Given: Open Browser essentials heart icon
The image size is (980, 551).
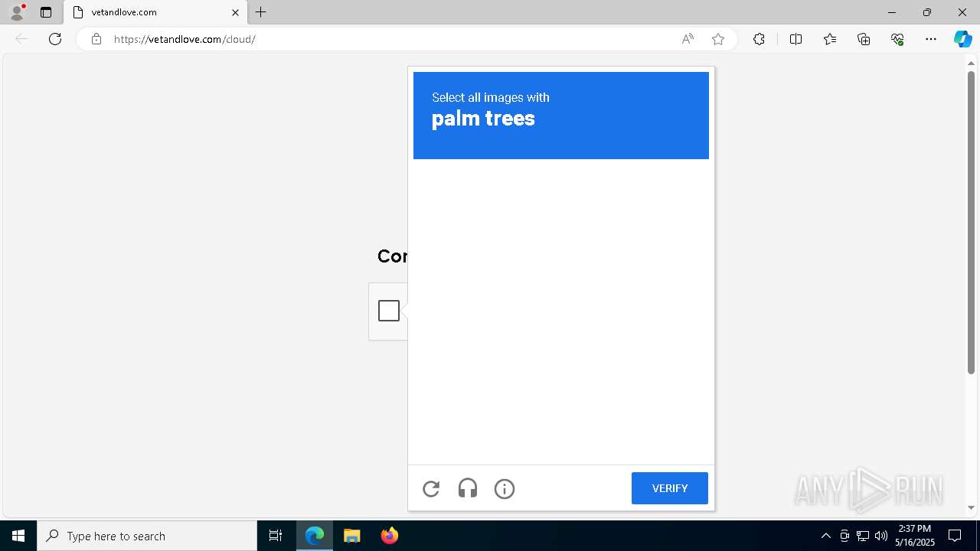Looking at the screenshot, I should click(x=897, y=39).
